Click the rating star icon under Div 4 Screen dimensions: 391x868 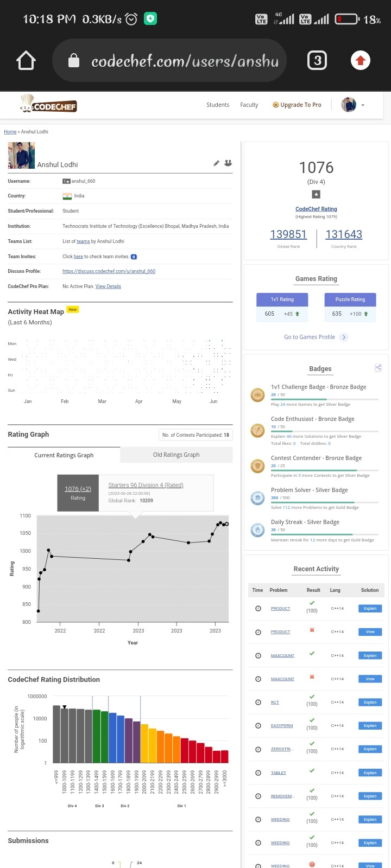tap(316, 194)
